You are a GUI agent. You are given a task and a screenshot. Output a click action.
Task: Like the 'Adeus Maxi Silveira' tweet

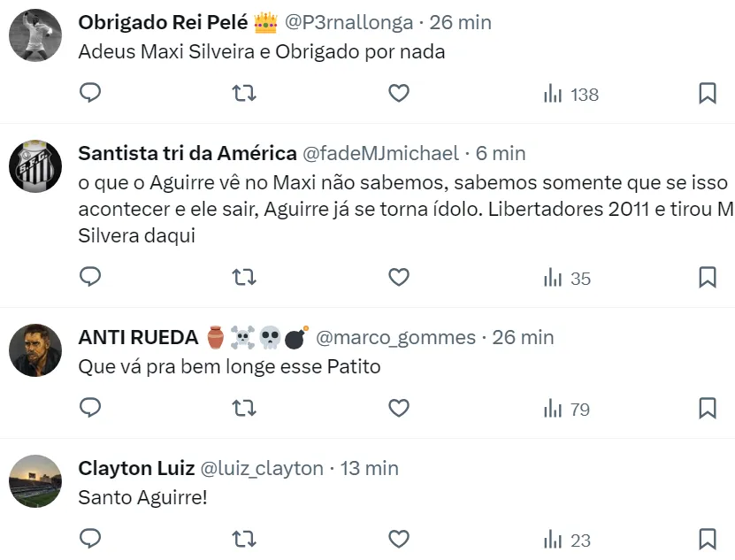[399, 93]
